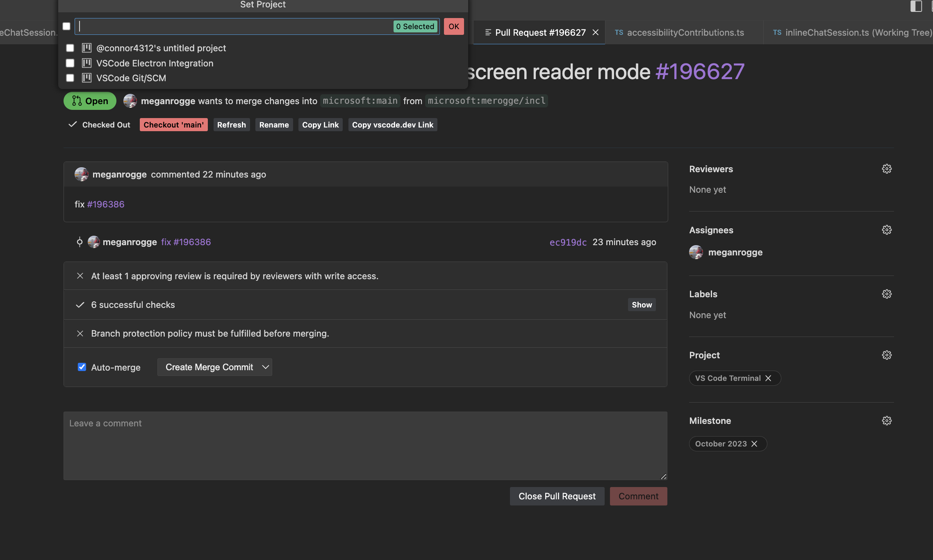Click the Close Pull Request button

tap(557, 496)
